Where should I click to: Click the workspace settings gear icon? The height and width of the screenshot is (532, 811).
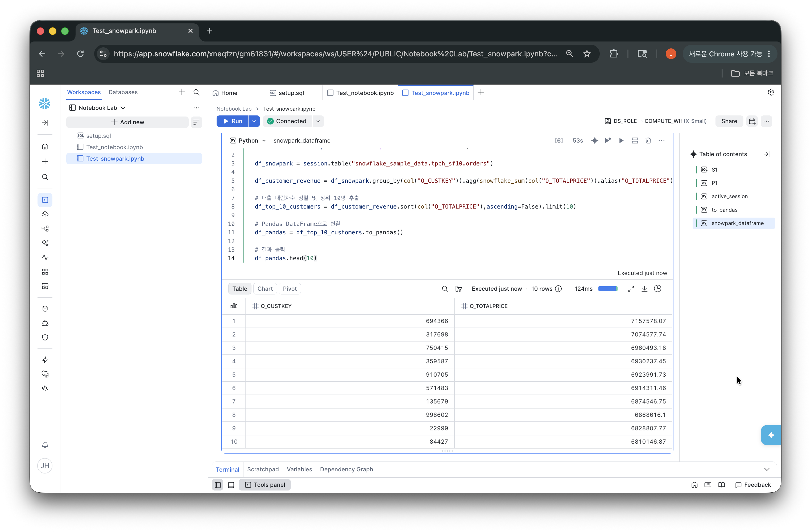771,92
